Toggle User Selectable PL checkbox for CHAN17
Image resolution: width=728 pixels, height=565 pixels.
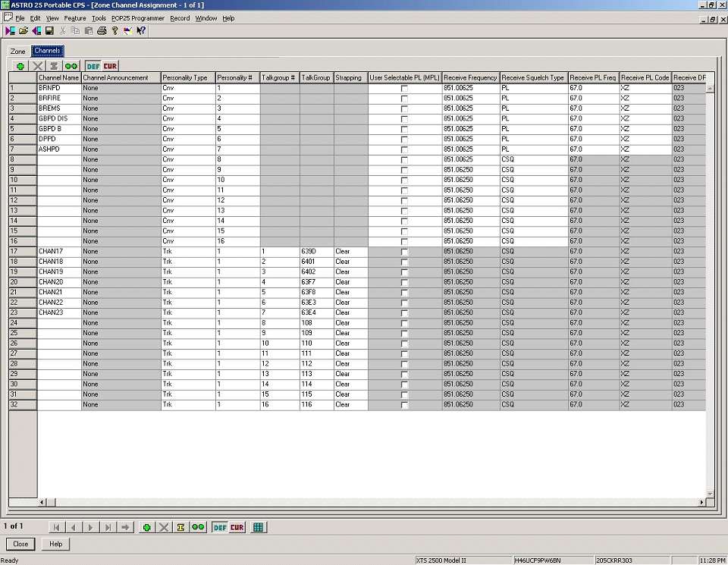click(x=404, y=251)
